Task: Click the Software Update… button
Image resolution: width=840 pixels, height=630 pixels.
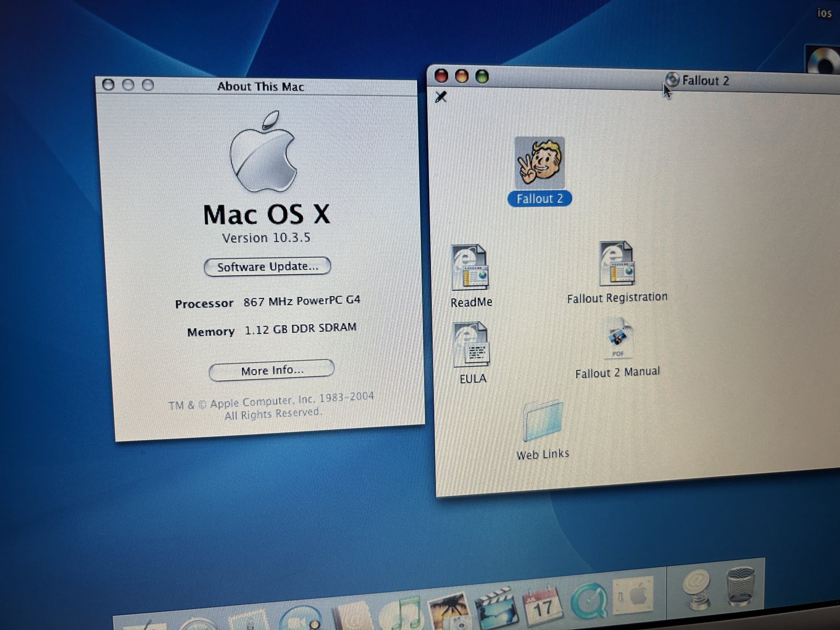Action: coord(268,267)
